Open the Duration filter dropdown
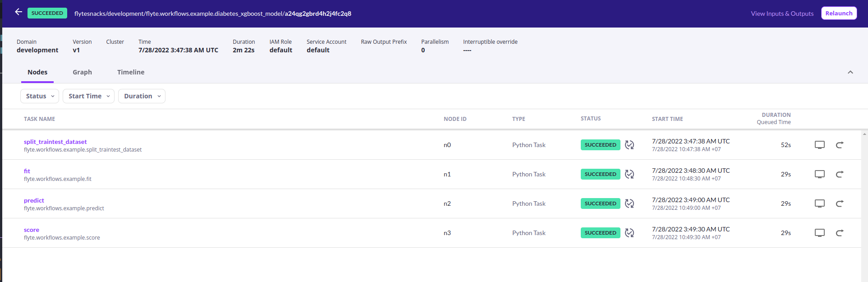Screen dimensions: 868x282 click(142, 96)
